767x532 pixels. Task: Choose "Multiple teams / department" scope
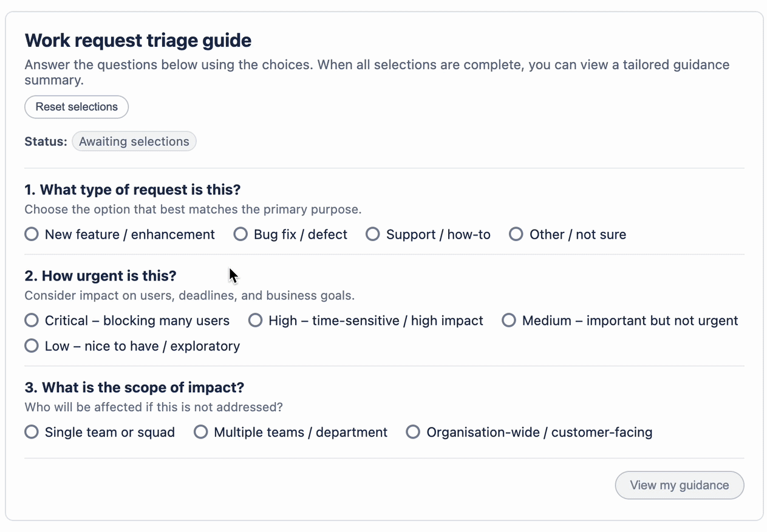pos(200,432)
